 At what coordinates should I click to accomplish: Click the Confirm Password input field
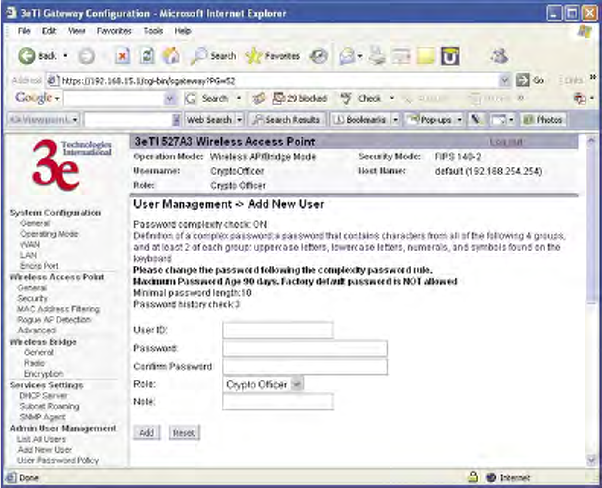pyautogui.click(x=305, y=367)
